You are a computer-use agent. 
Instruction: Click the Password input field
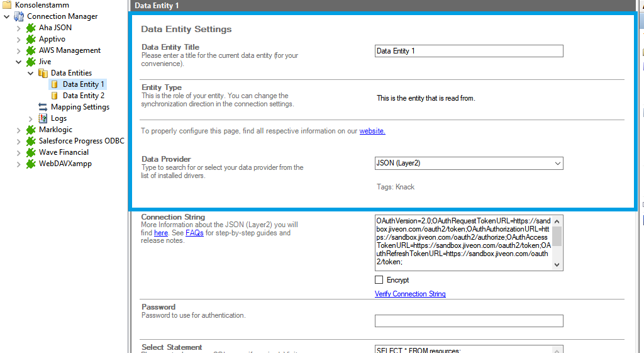[469, 321]
